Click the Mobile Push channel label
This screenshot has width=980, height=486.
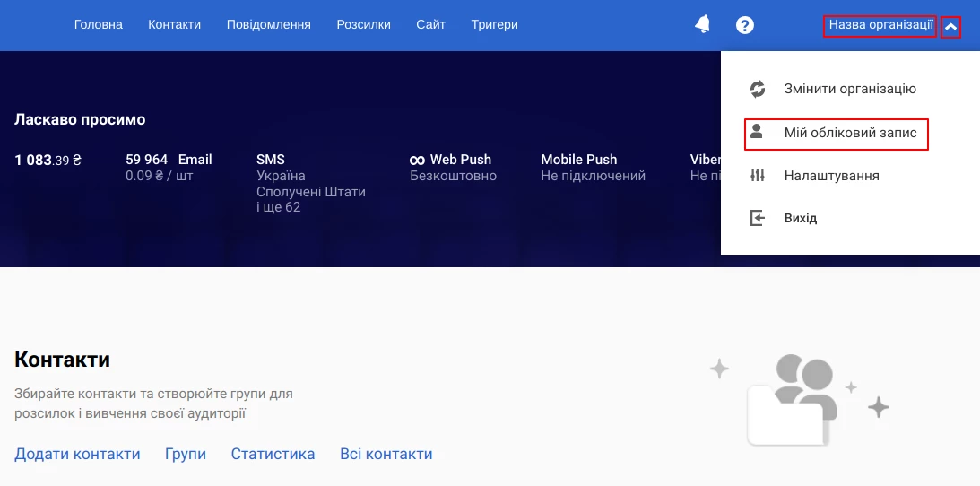tap(578, 160)
